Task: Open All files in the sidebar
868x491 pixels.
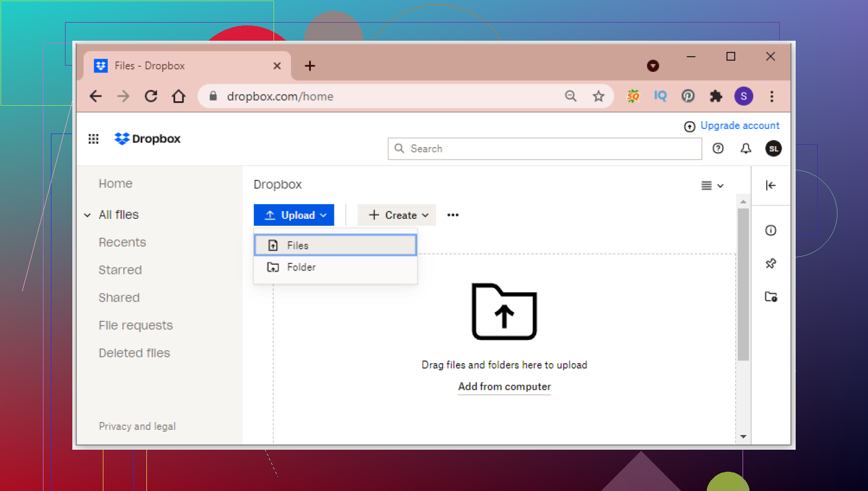Action: coord(119,215)
